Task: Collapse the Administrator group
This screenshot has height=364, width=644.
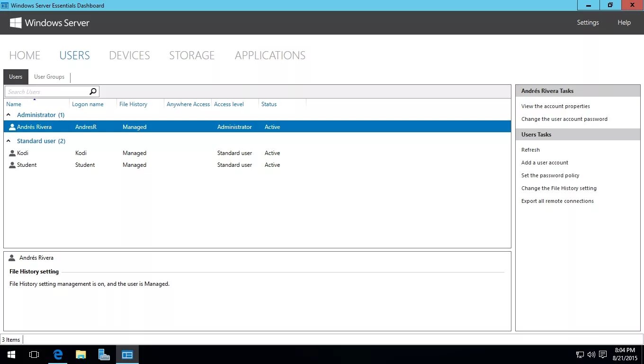Action: (9, 115)
